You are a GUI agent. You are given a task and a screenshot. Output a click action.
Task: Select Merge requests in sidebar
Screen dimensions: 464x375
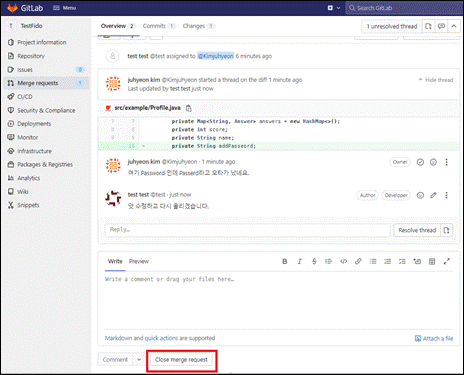pos(38,83)
